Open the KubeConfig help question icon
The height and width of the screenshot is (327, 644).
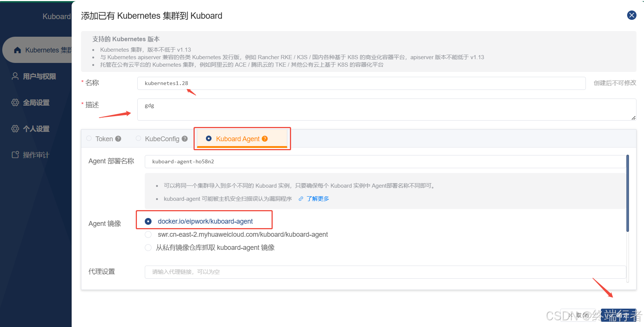pos(185,139)
